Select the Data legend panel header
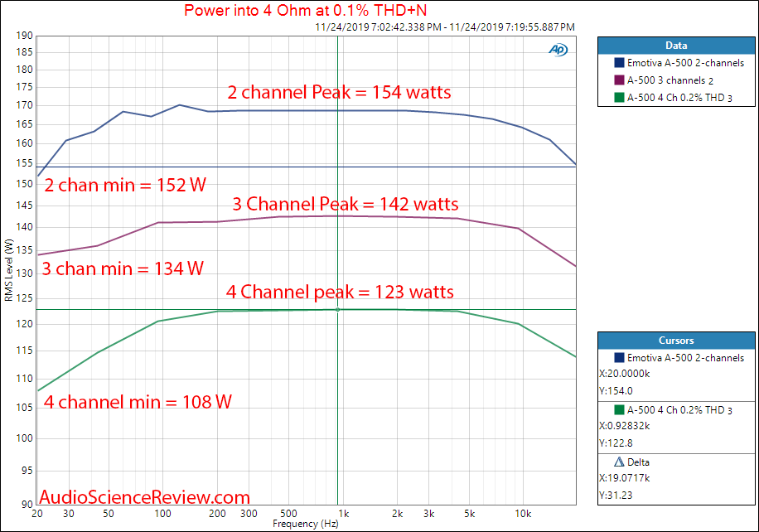Viewport: 759px width, 532px height. [676, 46]
